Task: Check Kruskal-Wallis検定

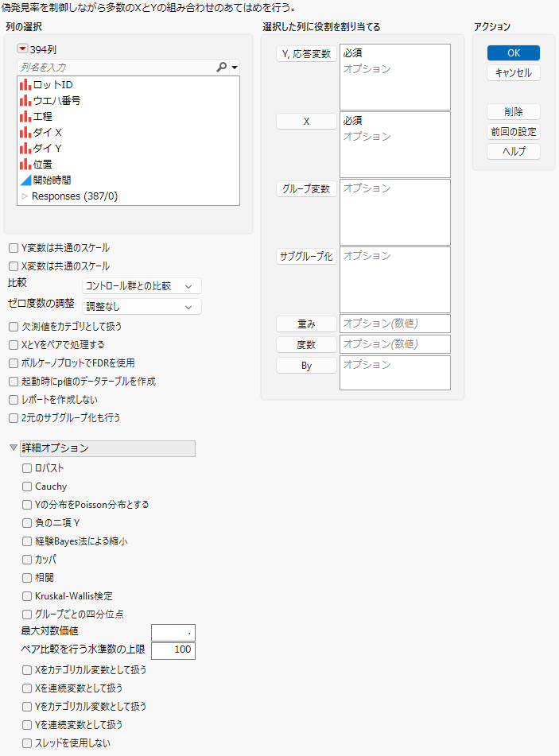Action: (27, 597)
